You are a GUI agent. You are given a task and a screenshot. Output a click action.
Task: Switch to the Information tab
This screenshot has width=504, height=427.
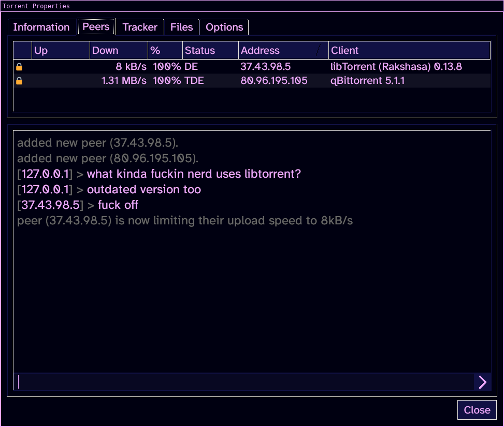tap(41, 27)
